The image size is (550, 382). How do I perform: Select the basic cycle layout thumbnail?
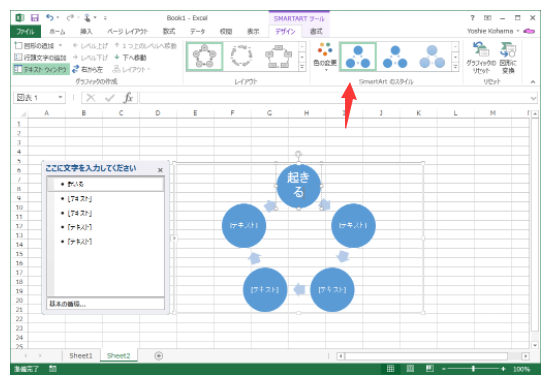coord(204,56)
